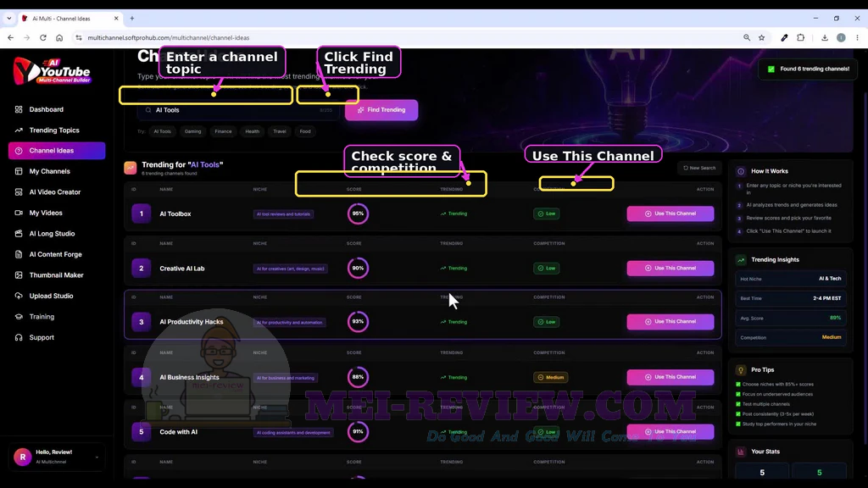Image resolution: width=868 pixels, height=488 pixels.
Task: Click New Search button
Action: click(699, 169)
